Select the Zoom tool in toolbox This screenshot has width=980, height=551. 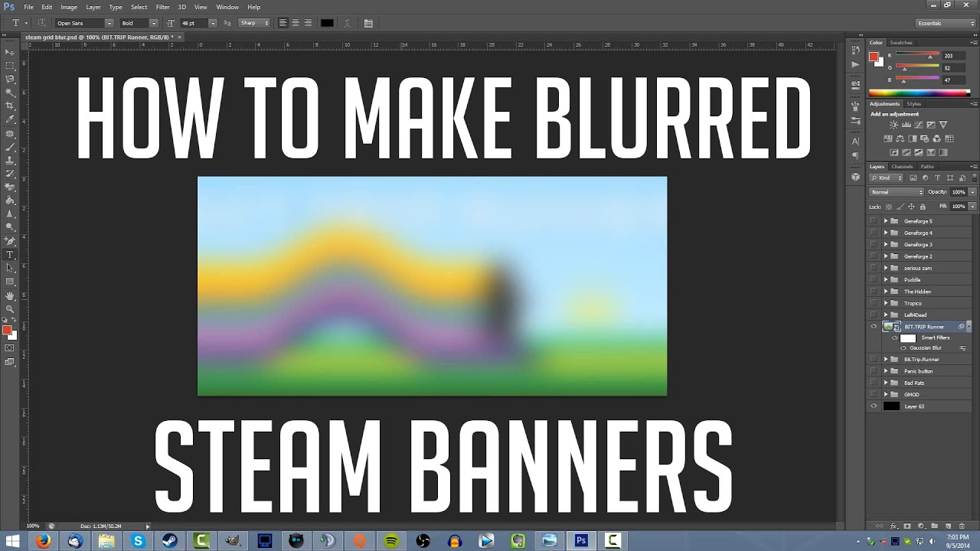[10, 308]
